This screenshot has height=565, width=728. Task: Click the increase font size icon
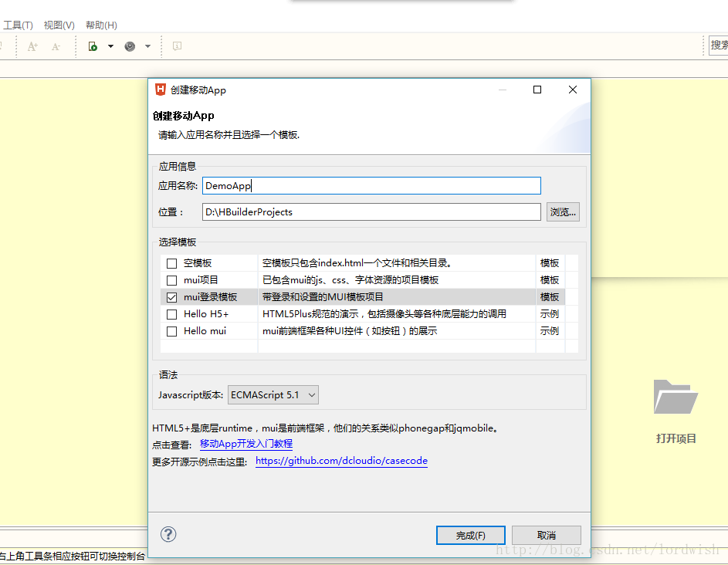click(32, 46)
